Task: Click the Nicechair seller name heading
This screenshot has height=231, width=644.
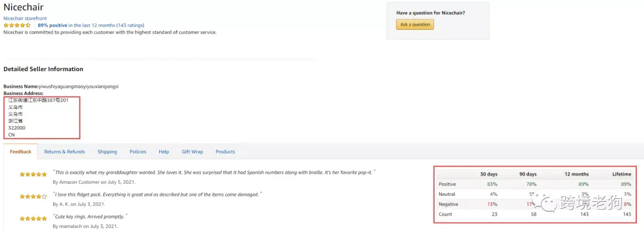Action: pos(23,7)
